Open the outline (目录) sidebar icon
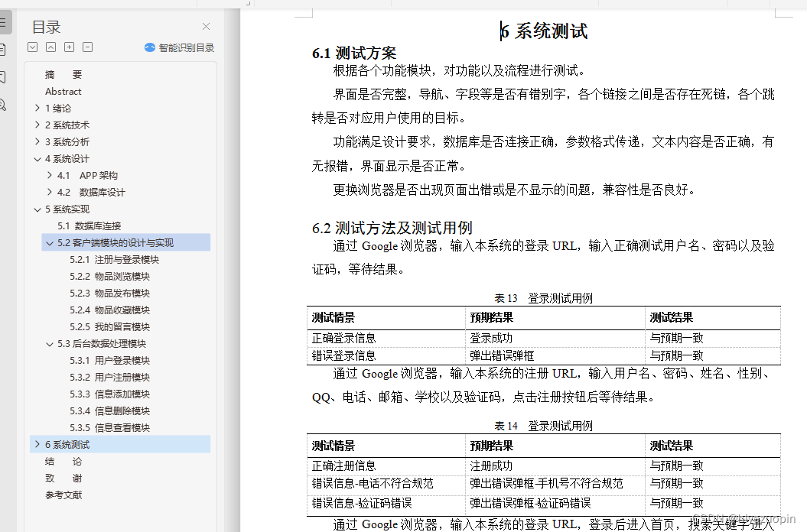The width and height of the screenshot is (807, 532). (2, 22)
